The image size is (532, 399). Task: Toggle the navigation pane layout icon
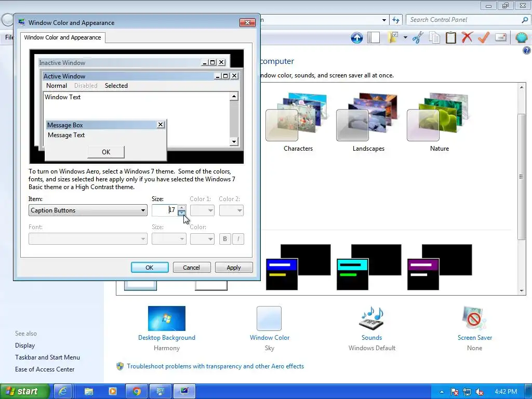[x=374, y=37]
